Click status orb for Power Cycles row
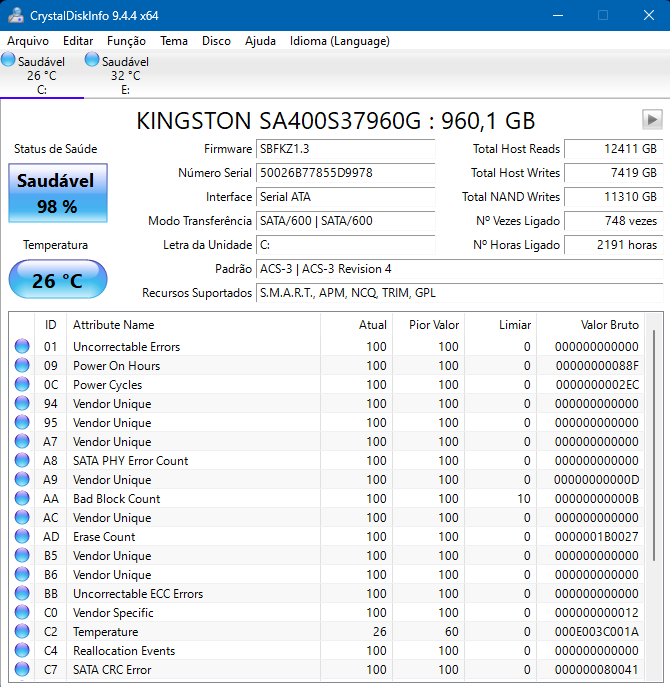Viewport: 670px width, 687px height. 22,384
